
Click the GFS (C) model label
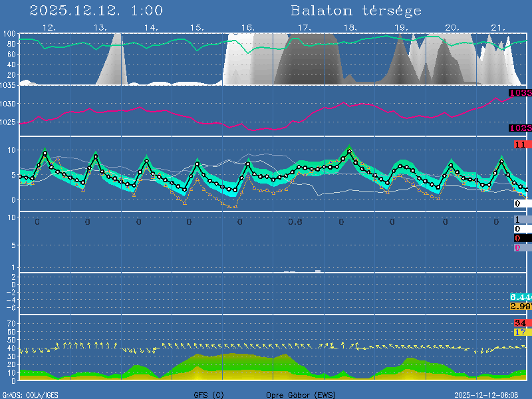209,394
